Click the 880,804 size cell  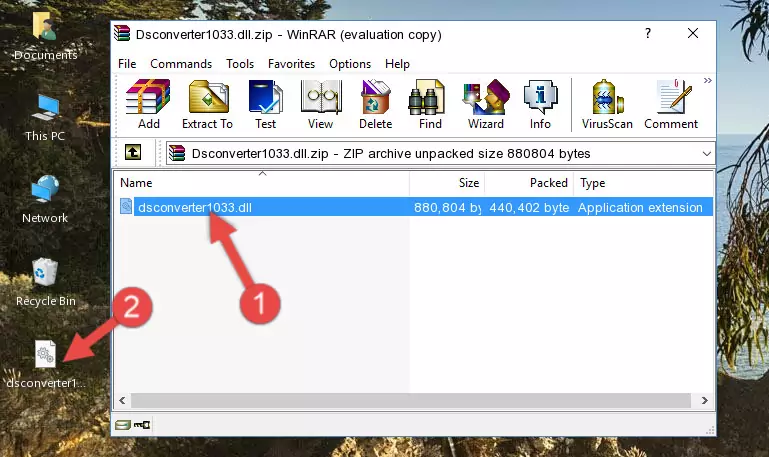pos(447,207)
